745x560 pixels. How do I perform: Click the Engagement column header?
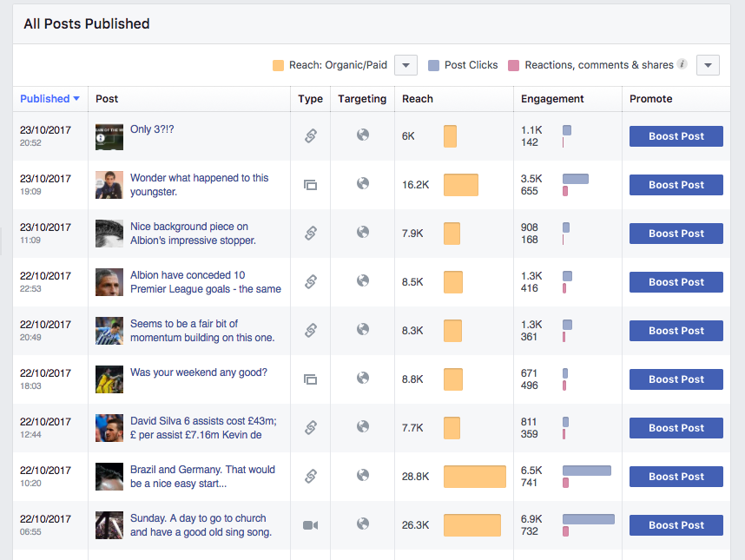[x=552, y=99]
